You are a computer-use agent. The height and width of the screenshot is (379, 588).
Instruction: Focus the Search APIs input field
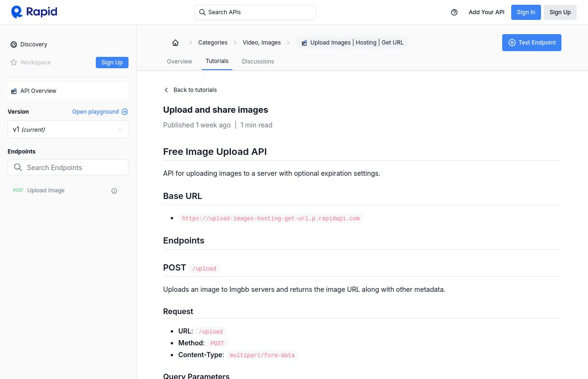[255, 12]
